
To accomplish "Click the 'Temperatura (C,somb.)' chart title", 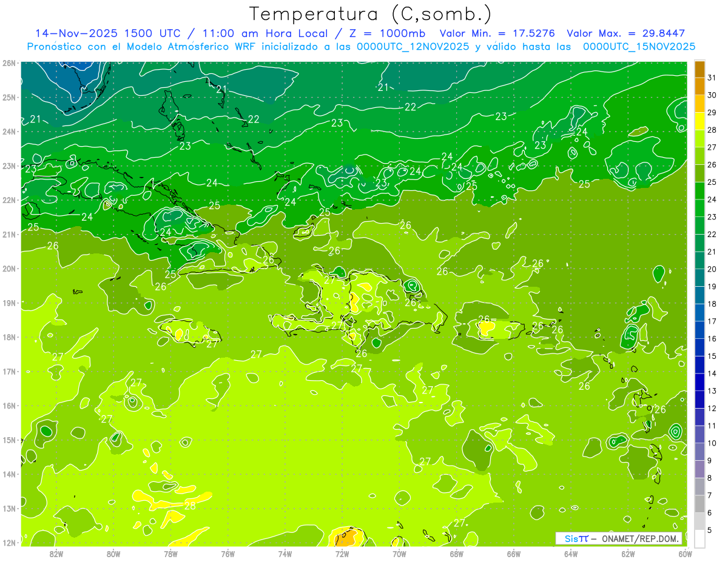I will click(371, 13).
